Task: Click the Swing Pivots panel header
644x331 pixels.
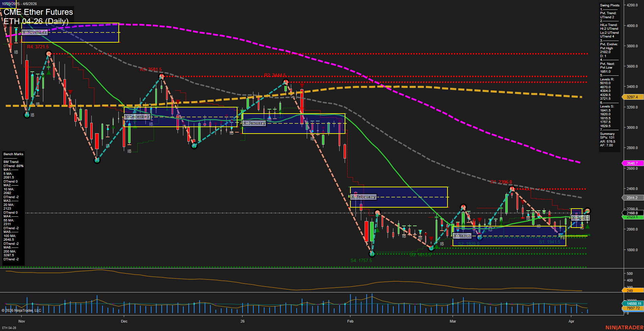Action: pos(609,5)
